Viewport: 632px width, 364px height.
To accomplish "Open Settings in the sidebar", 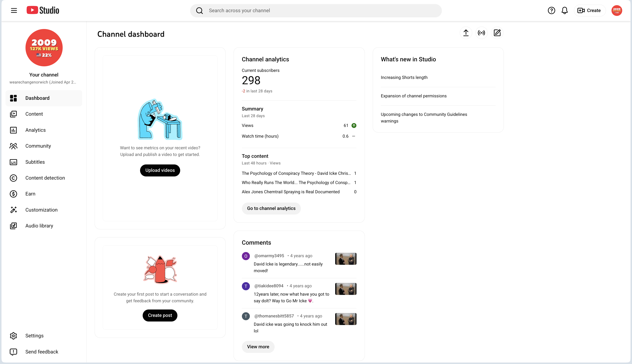I will [x=44, y=336].
